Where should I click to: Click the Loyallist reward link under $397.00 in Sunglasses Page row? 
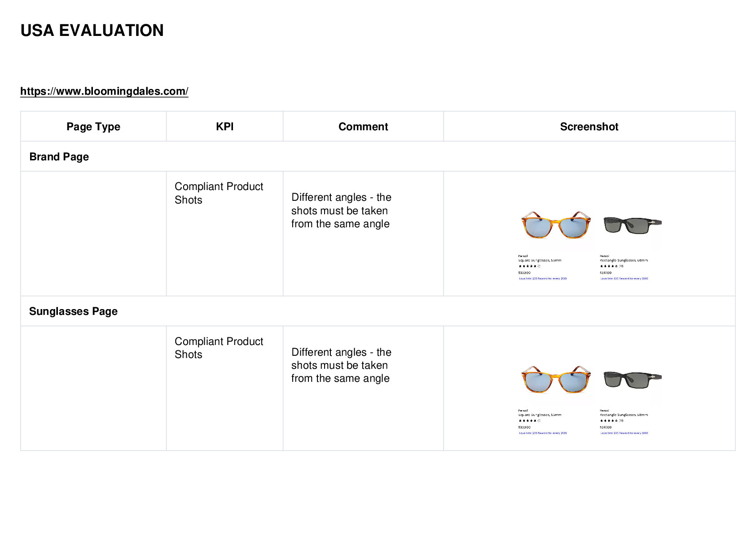click(624, 433)
